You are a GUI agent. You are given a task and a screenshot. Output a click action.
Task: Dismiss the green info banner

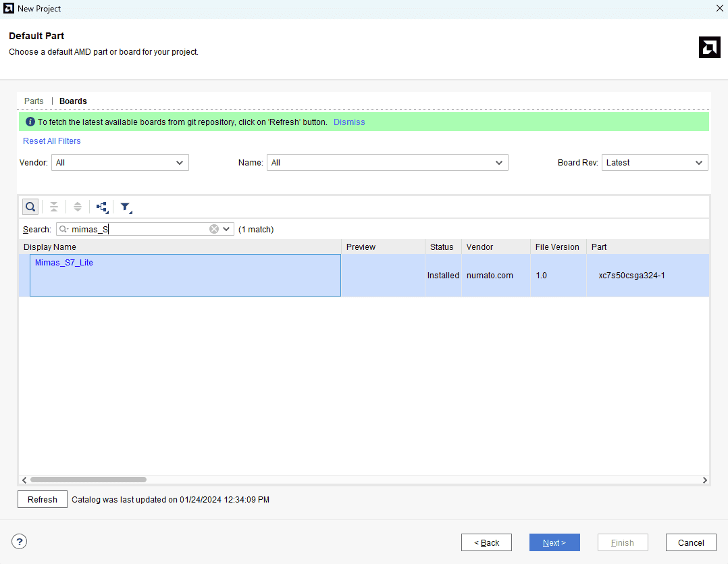click(x=349, y=122)
